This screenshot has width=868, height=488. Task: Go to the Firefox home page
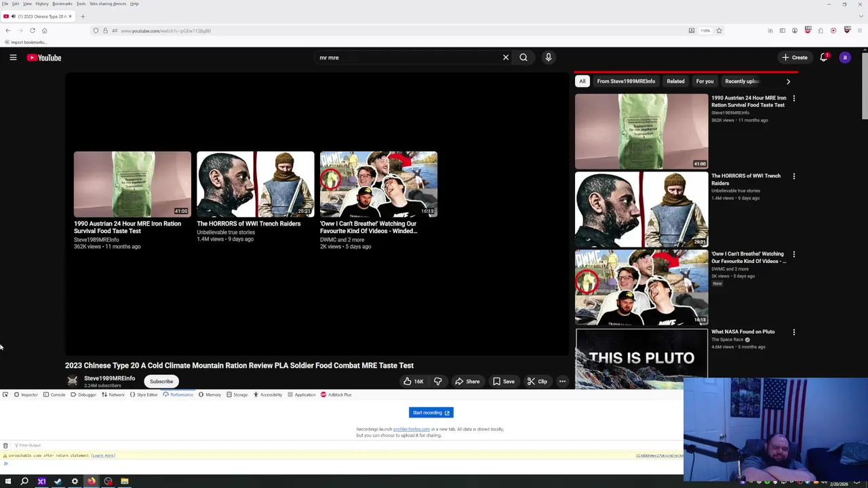44,30
